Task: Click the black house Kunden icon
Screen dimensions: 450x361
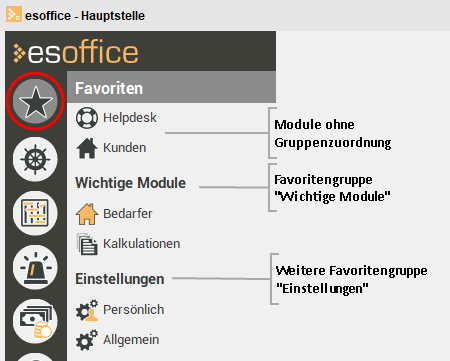Action: pyautogui.click(x=87, y=148)
